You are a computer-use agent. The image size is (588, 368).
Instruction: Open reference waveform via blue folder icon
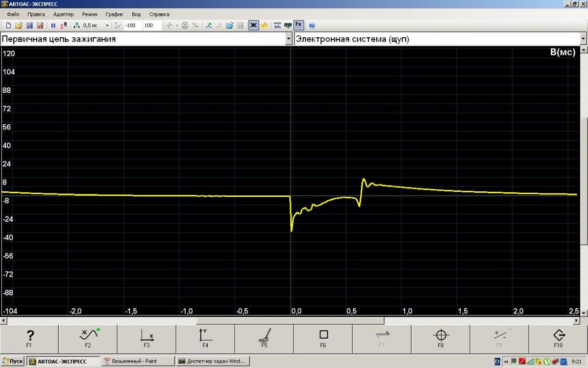click(x=229, y=25)
